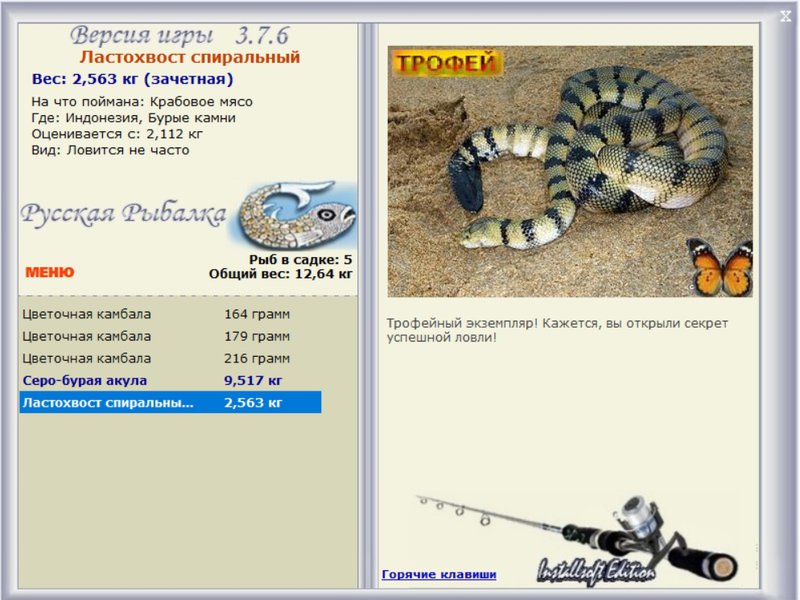Click the Оценивается с: 2,112 кг line

(117, 134)
